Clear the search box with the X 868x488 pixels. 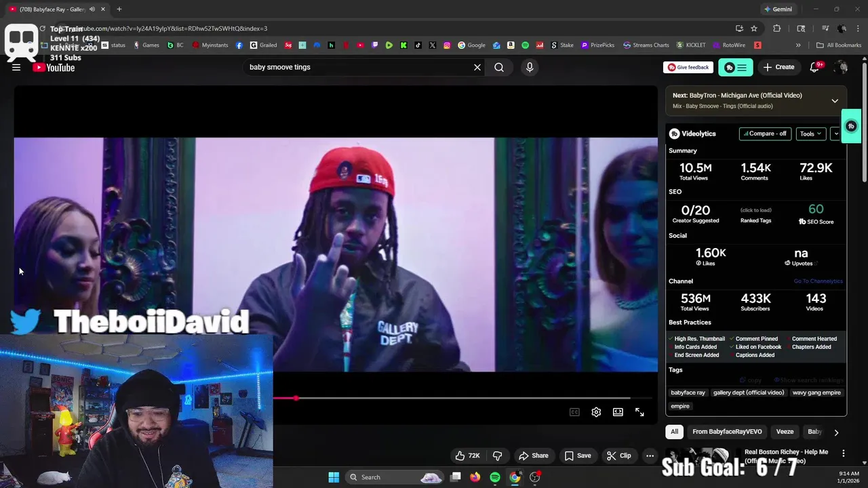[477, 67]
